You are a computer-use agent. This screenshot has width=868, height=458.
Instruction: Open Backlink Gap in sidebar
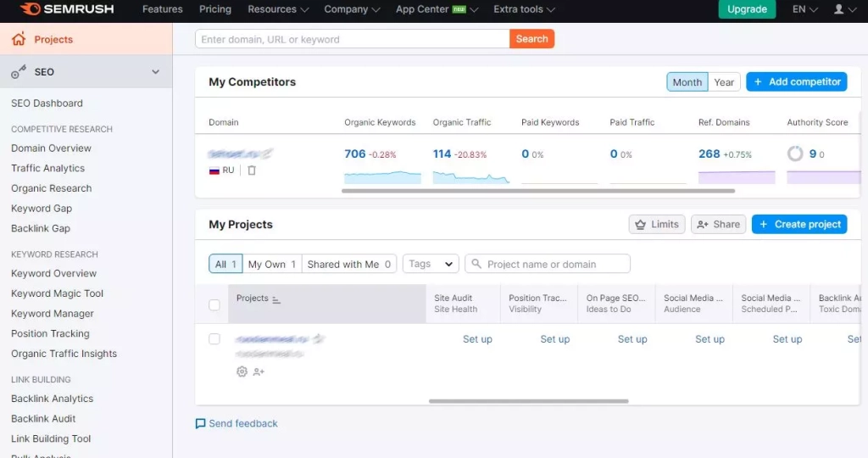[x=41, y=228]
